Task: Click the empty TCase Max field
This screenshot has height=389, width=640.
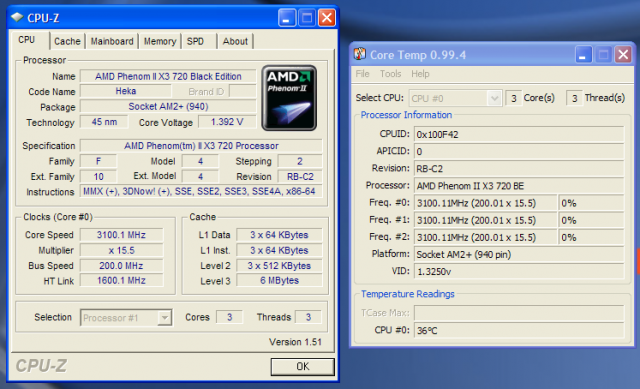Action: pyautogui.click(x=519, y=313)
